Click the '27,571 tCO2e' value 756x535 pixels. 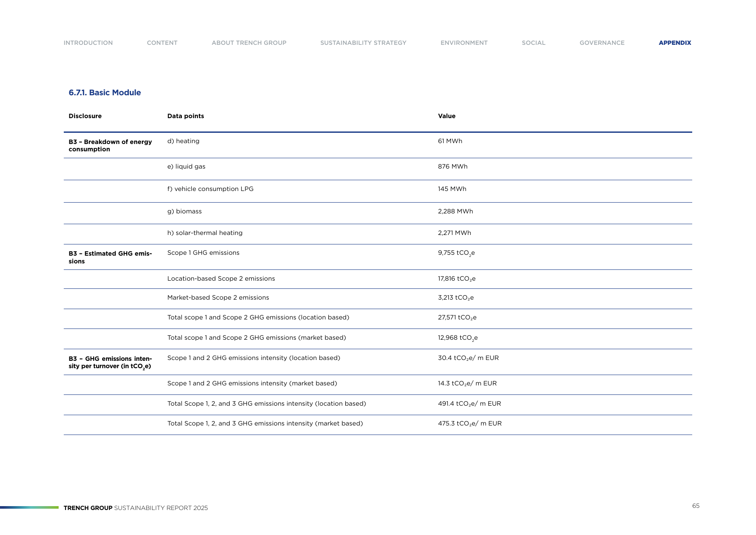tap(457, 318)
